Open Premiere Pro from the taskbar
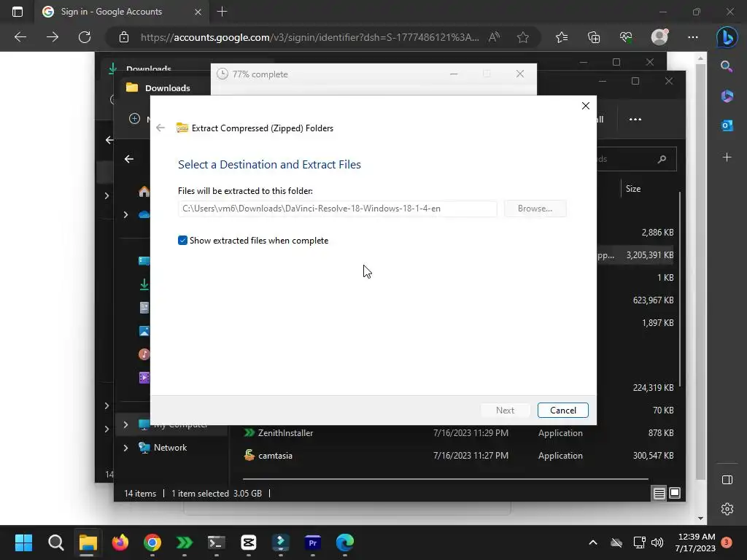747x560 pixels. tap(312, 542)
